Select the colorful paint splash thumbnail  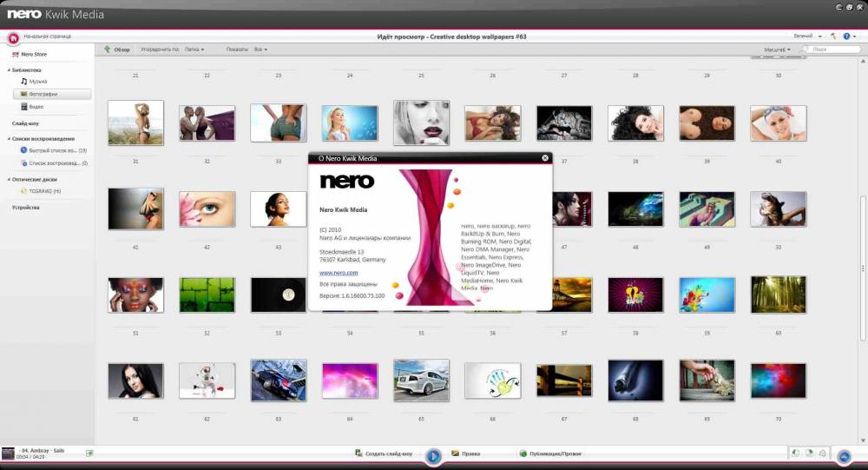(x=707, y=295)
